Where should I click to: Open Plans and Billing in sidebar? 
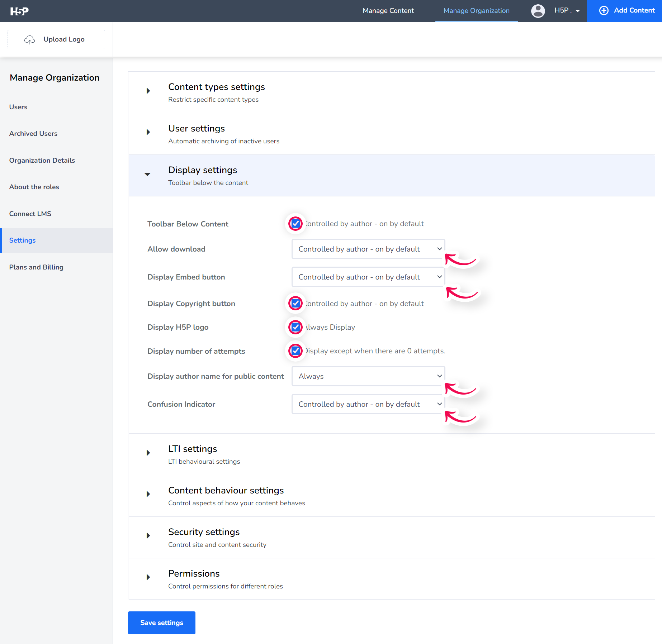click(36, 267)
